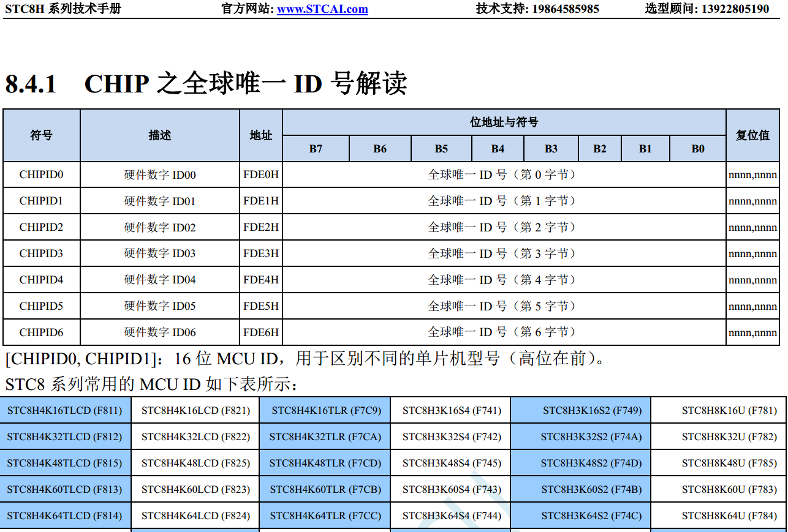Click the B2 bit column header

(600, 149)
